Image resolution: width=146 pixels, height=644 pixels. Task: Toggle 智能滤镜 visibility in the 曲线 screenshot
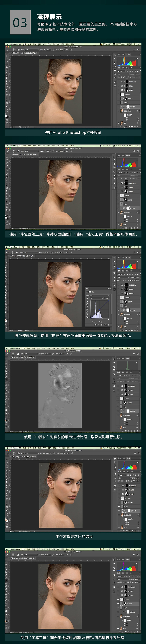click(123, 319)
